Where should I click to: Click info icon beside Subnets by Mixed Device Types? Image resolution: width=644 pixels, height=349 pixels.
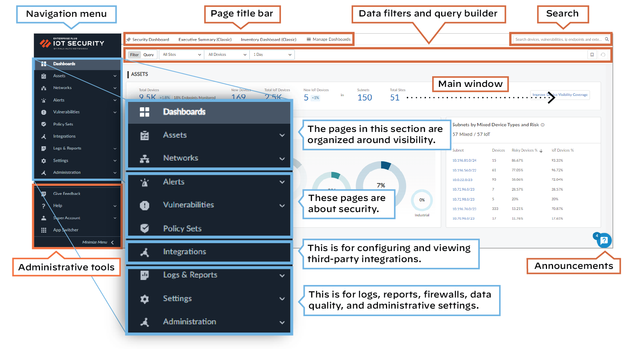543,125
